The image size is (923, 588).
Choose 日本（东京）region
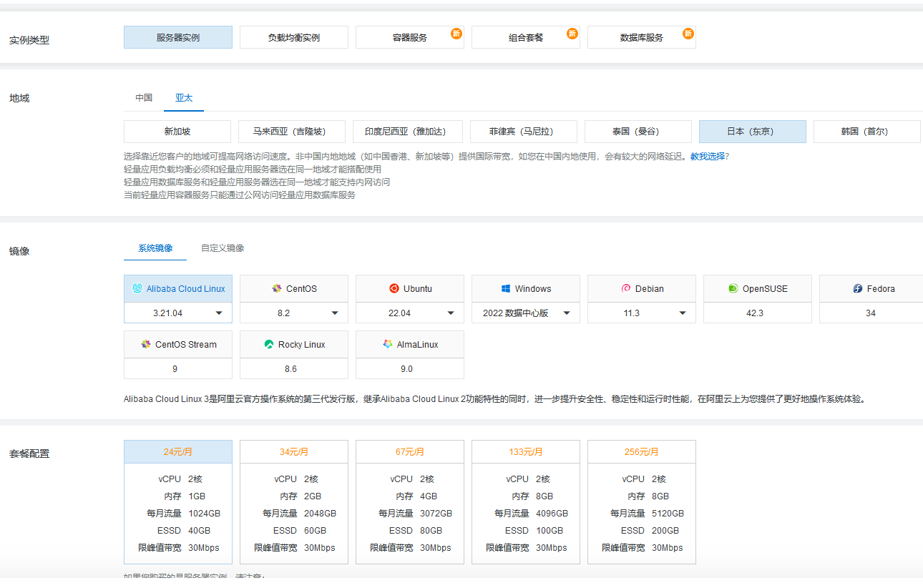(x=753, y=132)
